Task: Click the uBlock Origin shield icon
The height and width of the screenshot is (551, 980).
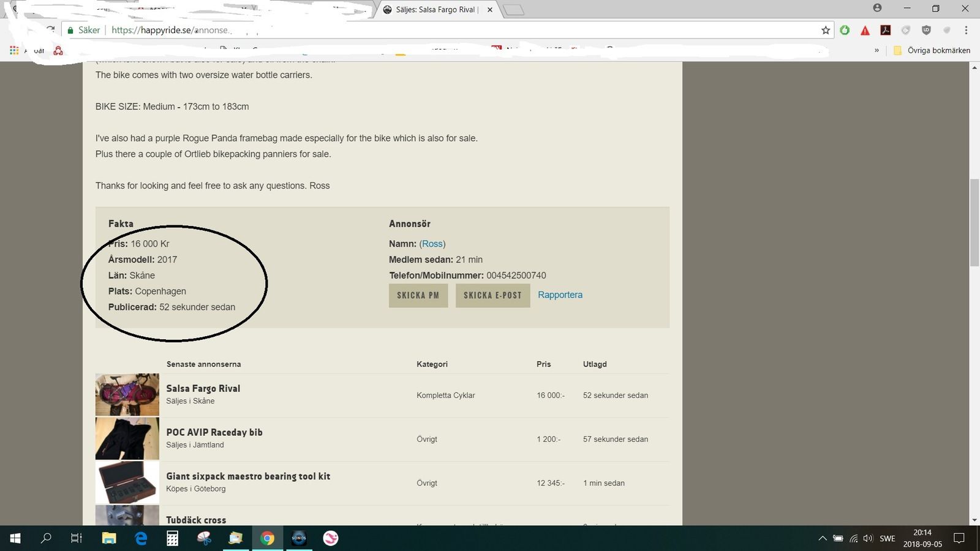Action: [926, 30]
